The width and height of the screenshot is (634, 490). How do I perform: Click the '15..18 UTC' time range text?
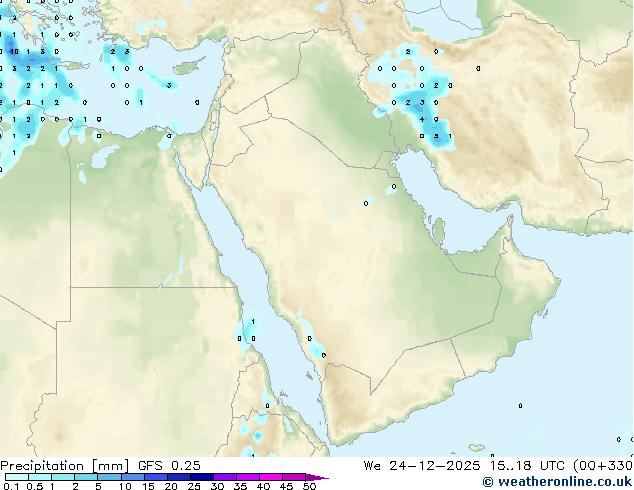[527, 466]
